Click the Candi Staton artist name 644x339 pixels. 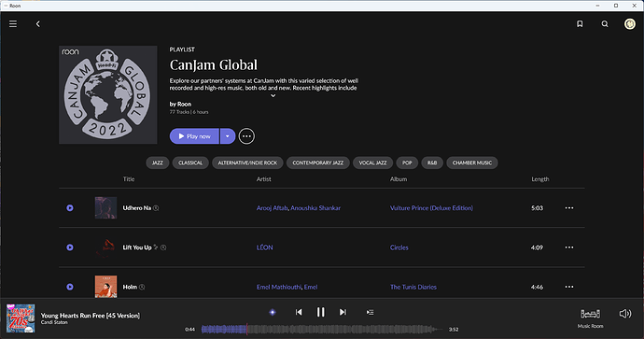(x=54, y=322)
